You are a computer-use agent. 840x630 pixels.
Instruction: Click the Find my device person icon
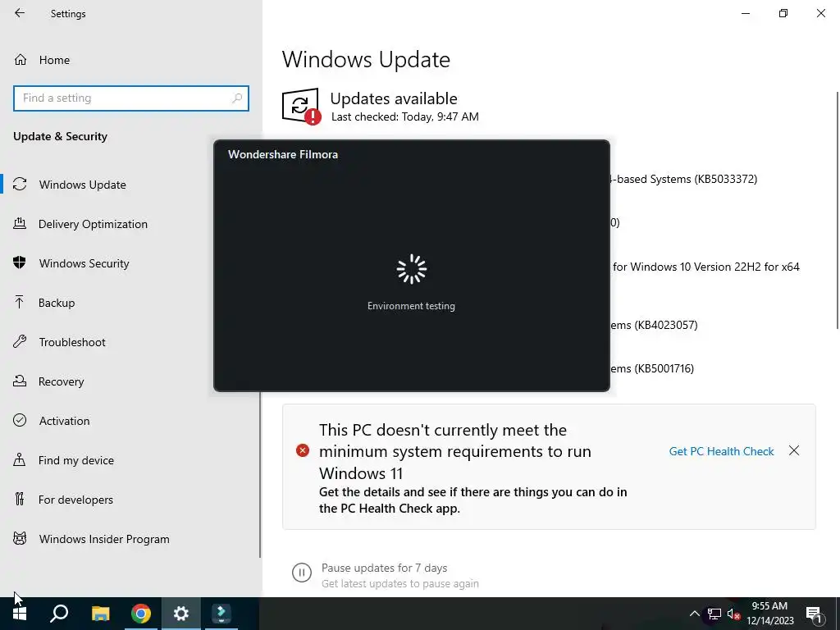[20, 459]
